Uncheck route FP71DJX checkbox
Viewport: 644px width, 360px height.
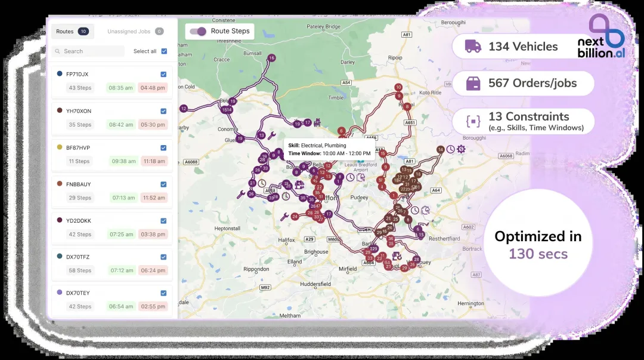tap(163, 75)
